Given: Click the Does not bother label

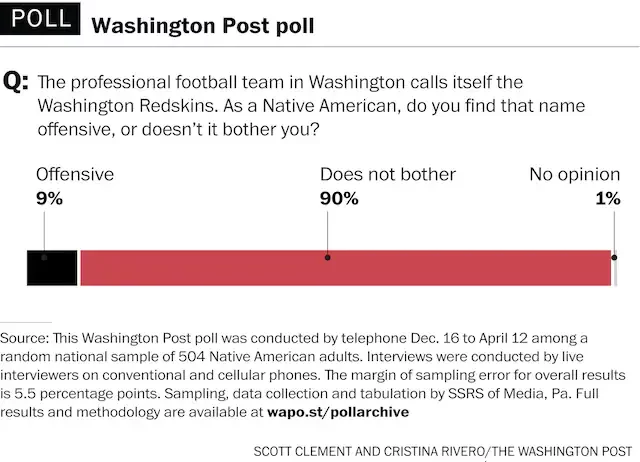Looking at the screenshot, I should click(387, 174).
